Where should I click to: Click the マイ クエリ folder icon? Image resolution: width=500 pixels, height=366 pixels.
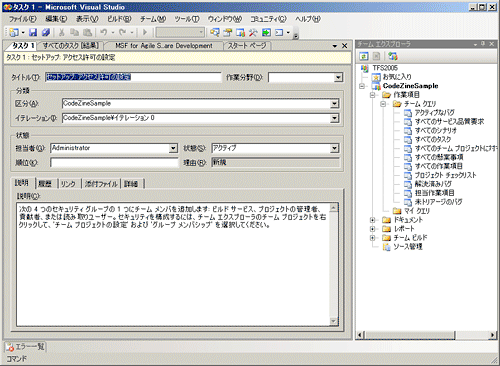pyautogui.click(x=397, y=211)
